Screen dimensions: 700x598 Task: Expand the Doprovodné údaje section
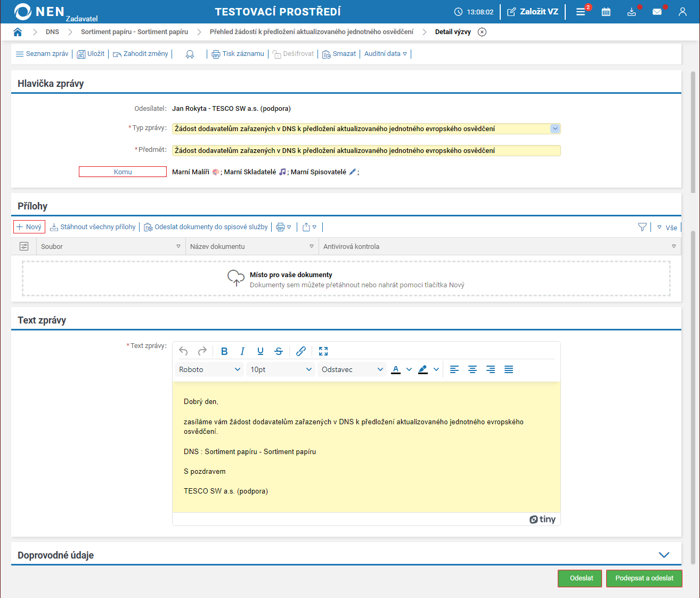tap(664, 555)
